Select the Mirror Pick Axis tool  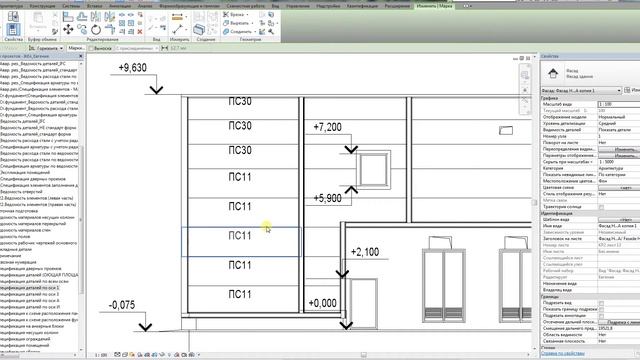[96, 17]
